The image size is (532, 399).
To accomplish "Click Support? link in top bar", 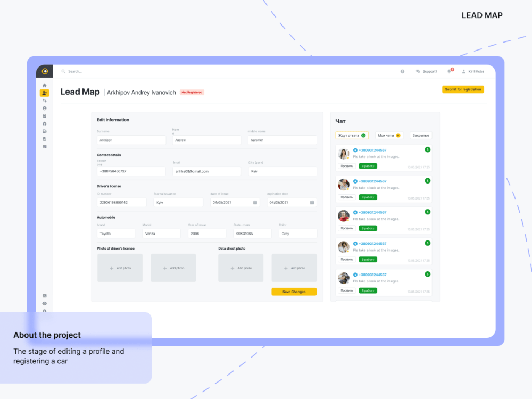I will pos(429,71).
